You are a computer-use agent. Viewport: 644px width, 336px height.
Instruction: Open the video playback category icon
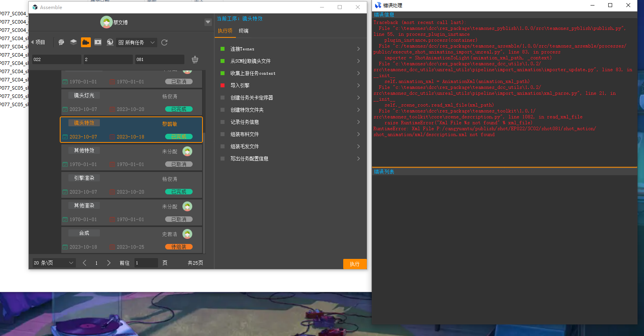coord(98,42)
